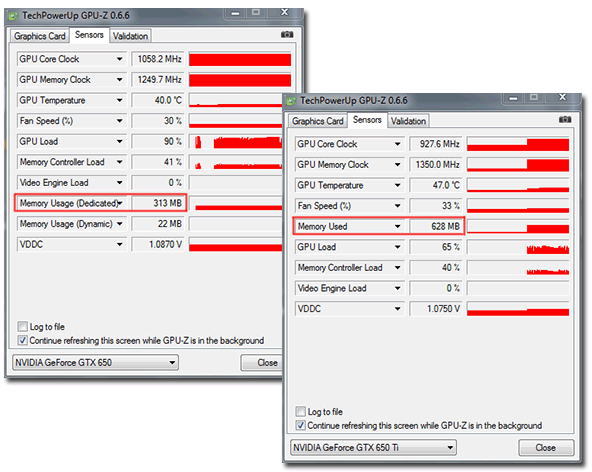
Task: Select Sensors tab in GTX 650 window
Action: pos(89,35)
